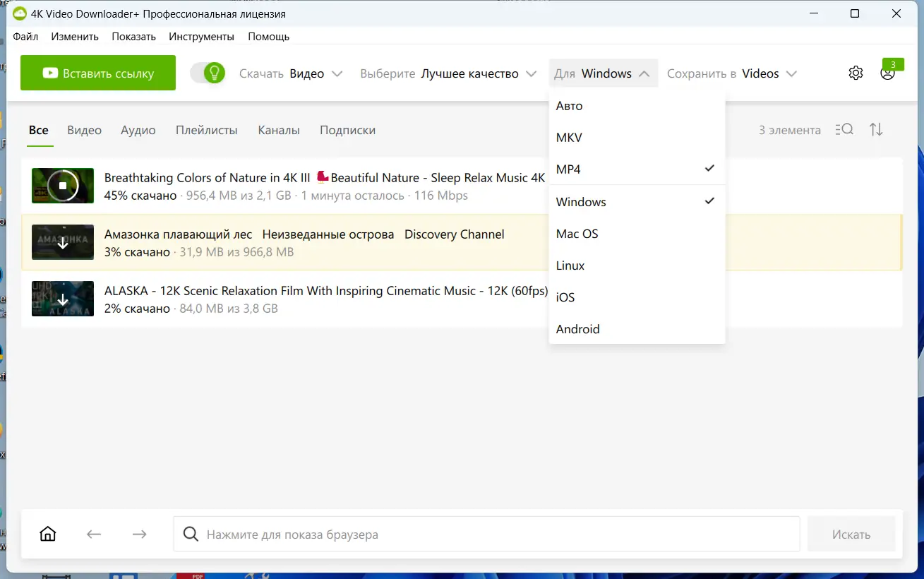Image resolution: width=924 pixels, height=579 pixels.
Task: Select Linux platform option
Action: [x=637, y=265]
